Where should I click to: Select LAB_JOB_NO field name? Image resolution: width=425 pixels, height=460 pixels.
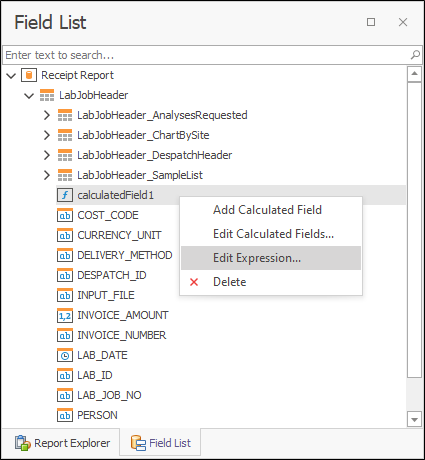click(109, 395)
